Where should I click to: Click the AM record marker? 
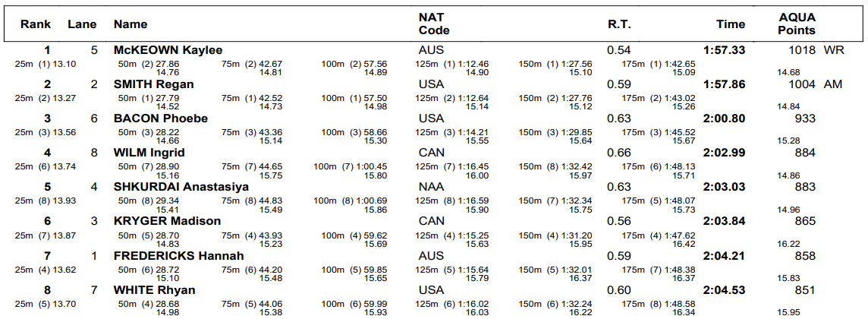coord(833,84)
